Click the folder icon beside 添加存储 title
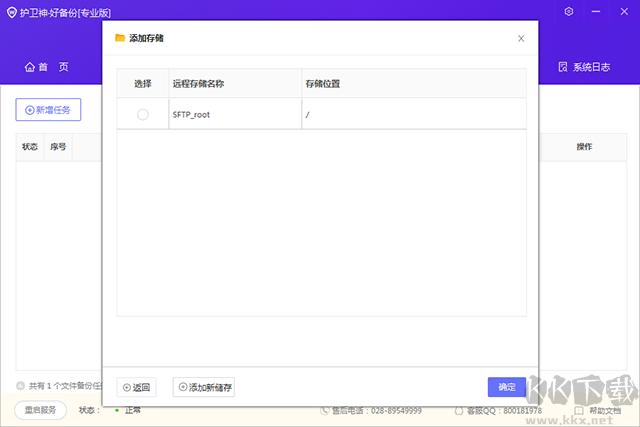640x427 pixels. click(120, 38)
